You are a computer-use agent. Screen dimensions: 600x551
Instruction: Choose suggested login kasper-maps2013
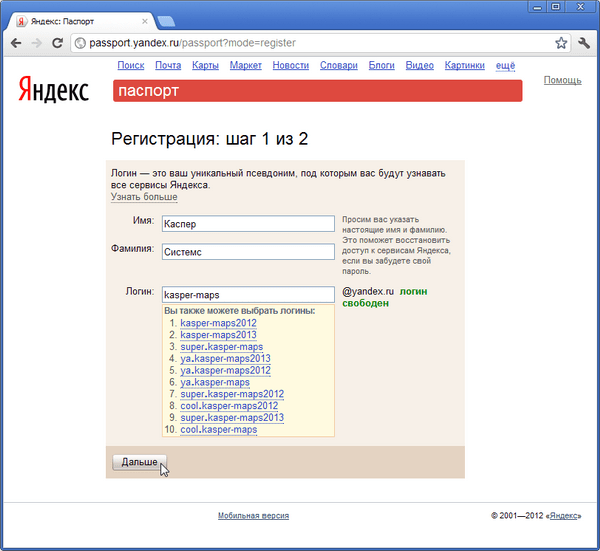pyautogui.click(x=218, y=335)
